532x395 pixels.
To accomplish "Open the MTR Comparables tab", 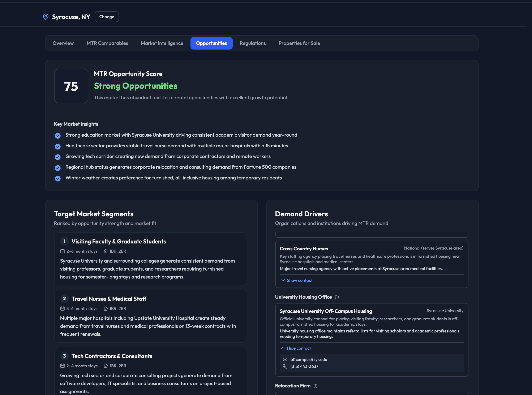I will click(107, 43).
